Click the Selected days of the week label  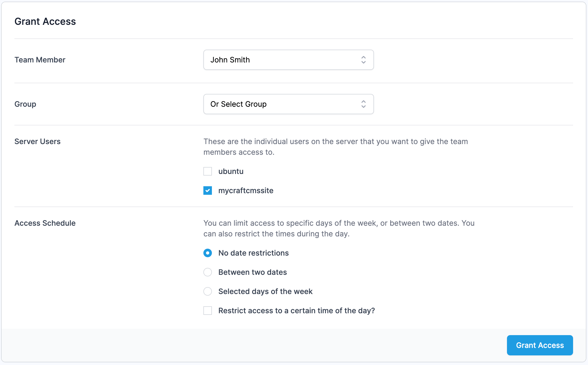point(265,291)
